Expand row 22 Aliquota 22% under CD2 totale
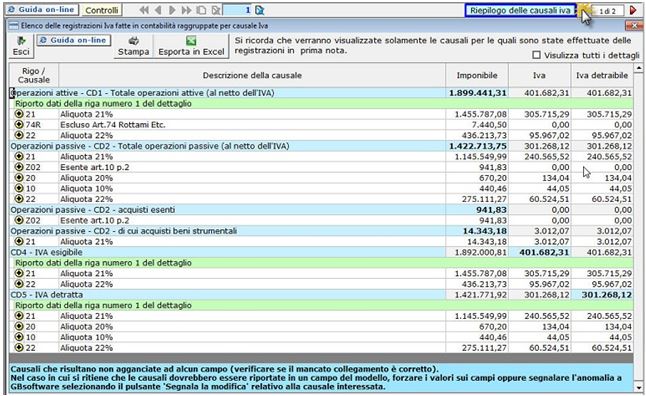This screenshot has width=646, height=396. point(19,199)
